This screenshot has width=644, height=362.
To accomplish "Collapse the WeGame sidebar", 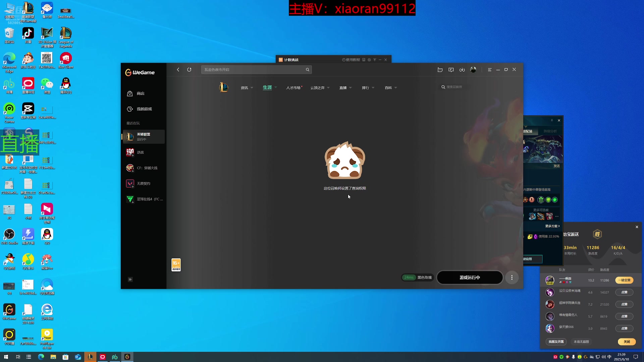I will [130, 280].
